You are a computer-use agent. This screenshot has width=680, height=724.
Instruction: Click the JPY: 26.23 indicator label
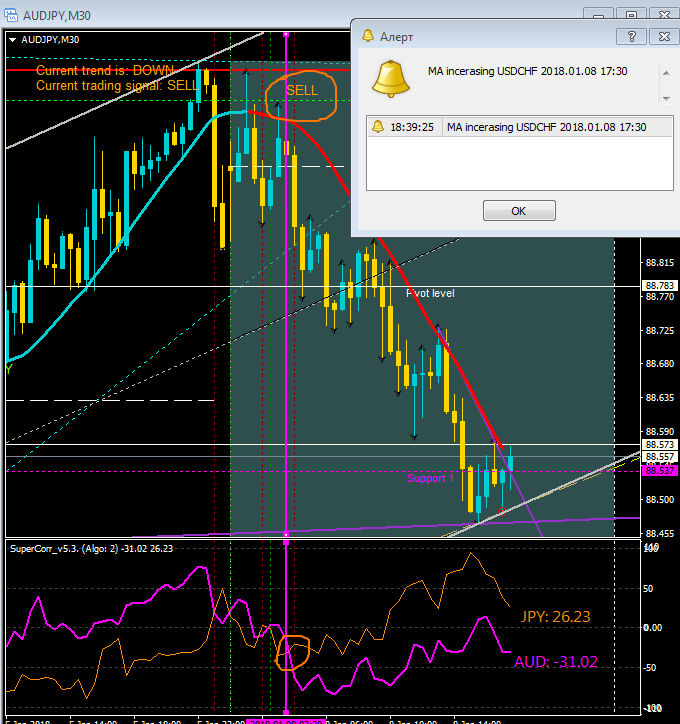pos(555,616)
